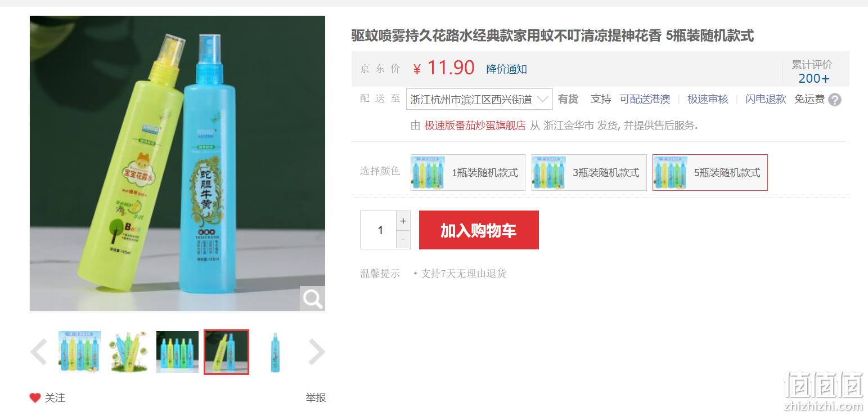The width and height of the screenshot is (868, 416).
Task: Select the first thumbnail with five bottles on blue
Action: [x=79, y=352]
